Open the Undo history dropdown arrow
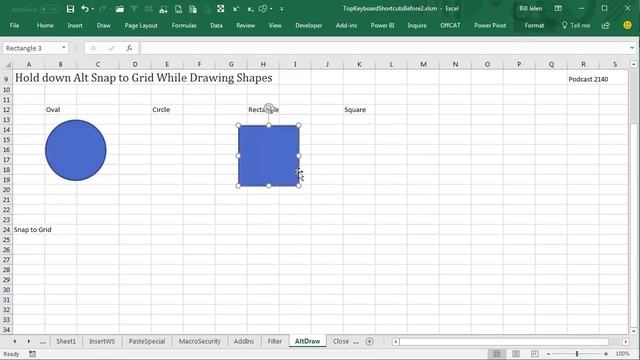This screenshot has width=640, height=360. tap(93, 9)
